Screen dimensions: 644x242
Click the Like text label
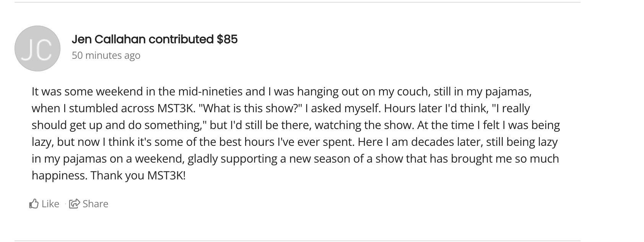click(x=50, y=204)
